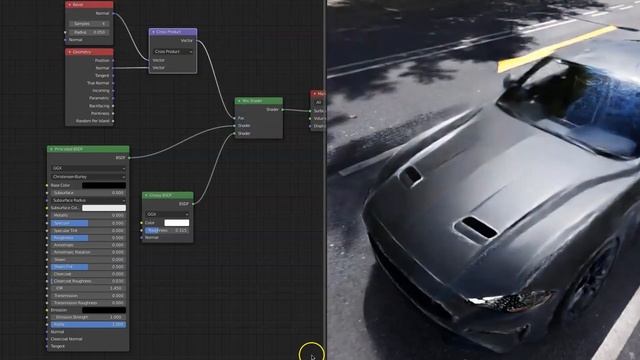
Task: Open Principled BSDF GGX distribution dropdown
Action: (x=88, y=168)
